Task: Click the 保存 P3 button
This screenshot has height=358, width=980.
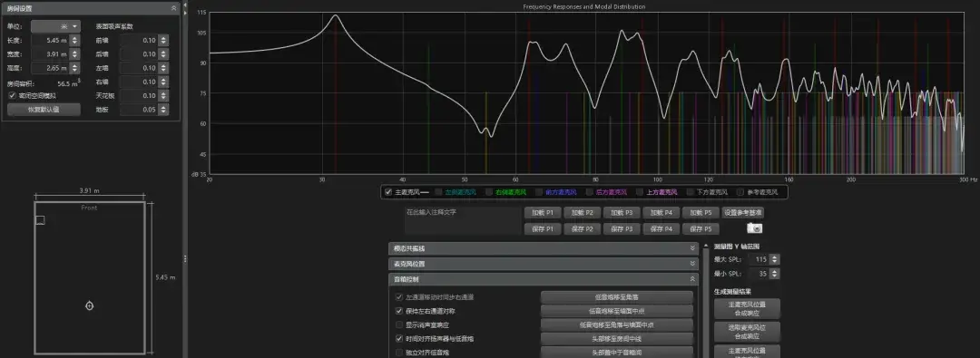Action: coord(622,228)
